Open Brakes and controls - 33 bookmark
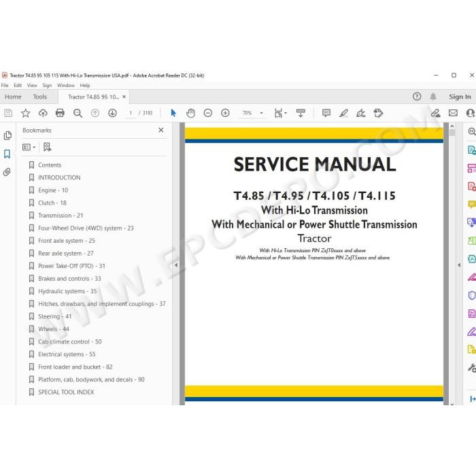This screenshot has height=476, width=476. point(69,279)
